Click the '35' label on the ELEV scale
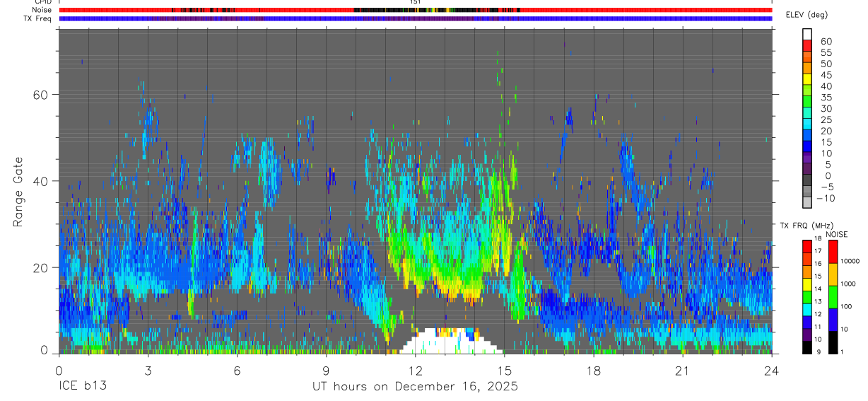The width and height of the screenshot is (868, 401). tap(826, 97)
